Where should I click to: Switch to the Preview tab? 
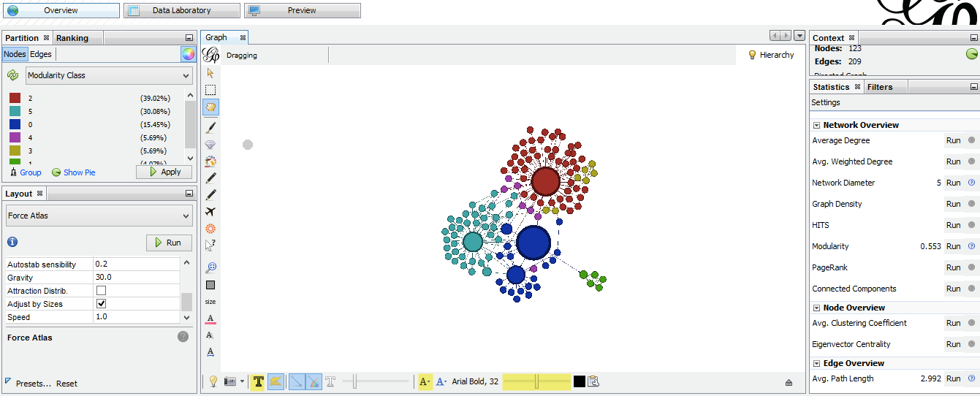point(302,10)
